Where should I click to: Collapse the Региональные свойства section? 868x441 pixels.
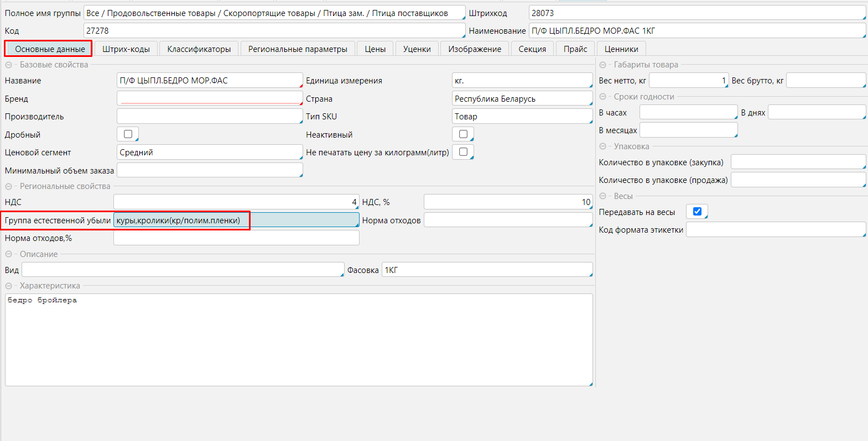coord(9,187)
